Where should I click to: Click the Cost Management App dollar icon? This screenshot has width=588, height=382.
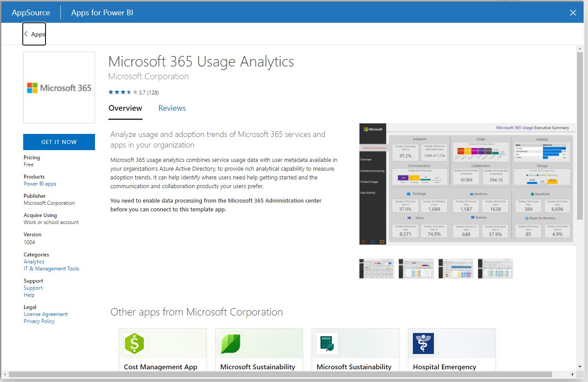tap(134, 343)
